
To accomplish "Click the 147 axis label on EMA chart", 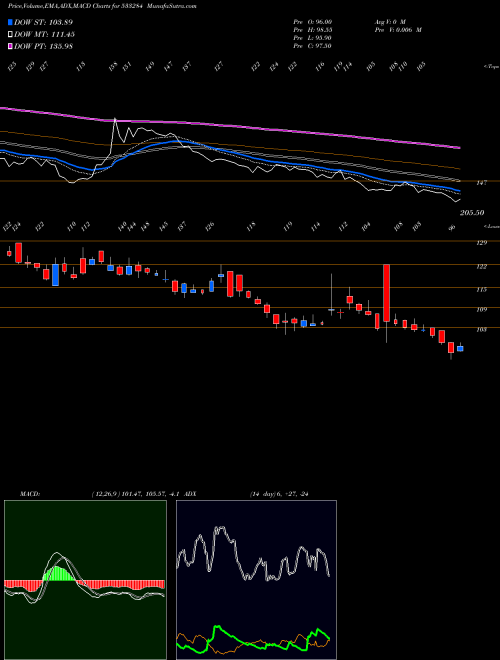I will (x=482, y=183).
